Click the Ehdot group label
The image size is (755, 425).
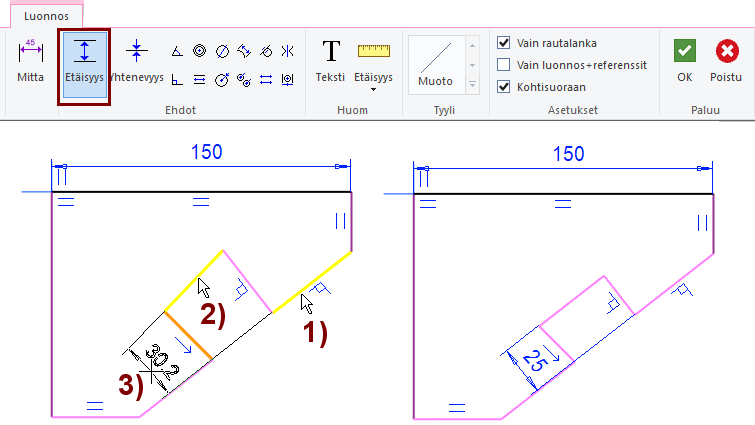(x=181, y=110)
